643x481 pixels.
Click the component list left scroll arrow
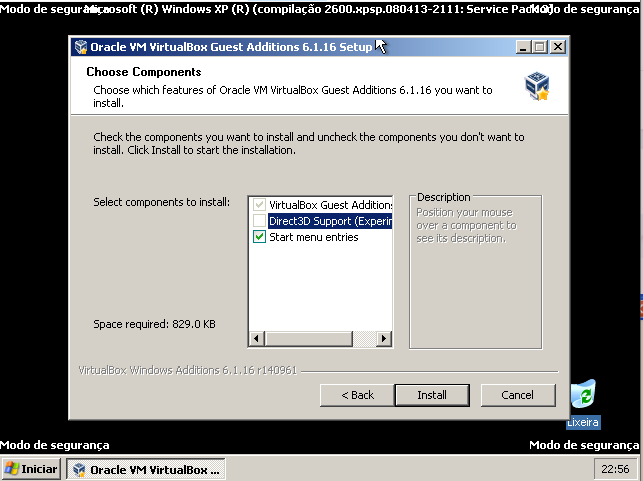coord(257,339)
